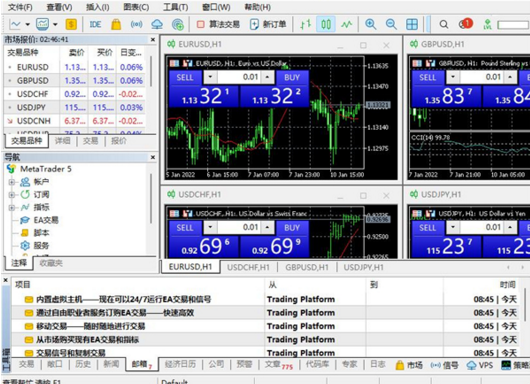The height and width of the screenshot is (384, 530).
Task: Click the tile windows grid icon
Action: click(x=412, y=24)
